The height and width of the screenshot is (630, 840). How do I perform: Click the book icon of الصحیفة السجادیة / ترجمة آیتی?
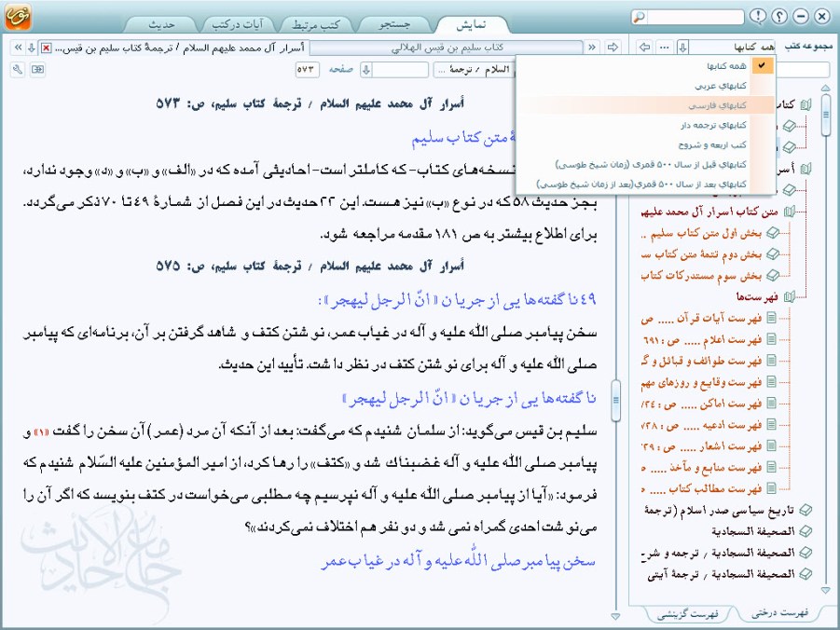coord(806,574)
